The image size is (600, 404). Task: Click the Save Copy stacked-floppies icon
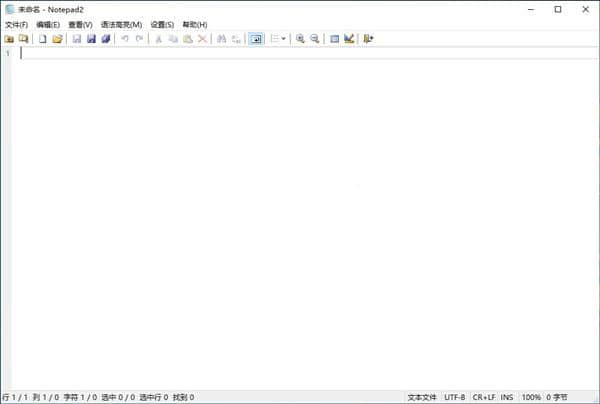coord(106,39)
